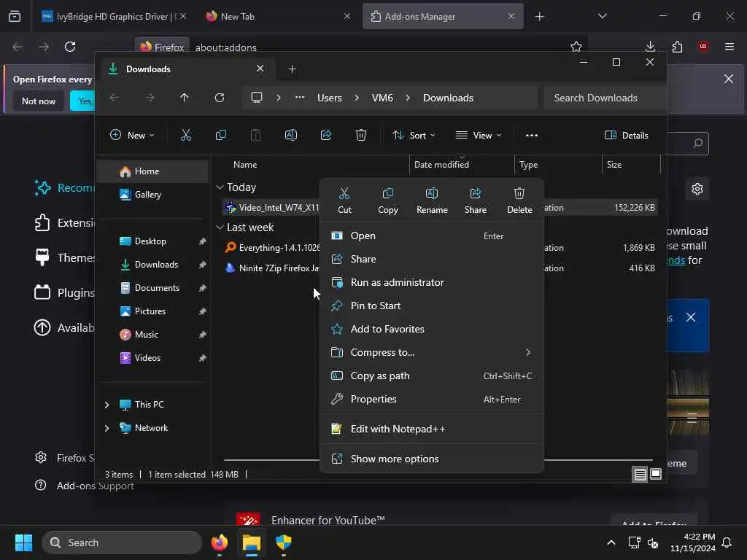Click the Copy icon in the context menu
The image size is (747, 560).
(388, 194)
